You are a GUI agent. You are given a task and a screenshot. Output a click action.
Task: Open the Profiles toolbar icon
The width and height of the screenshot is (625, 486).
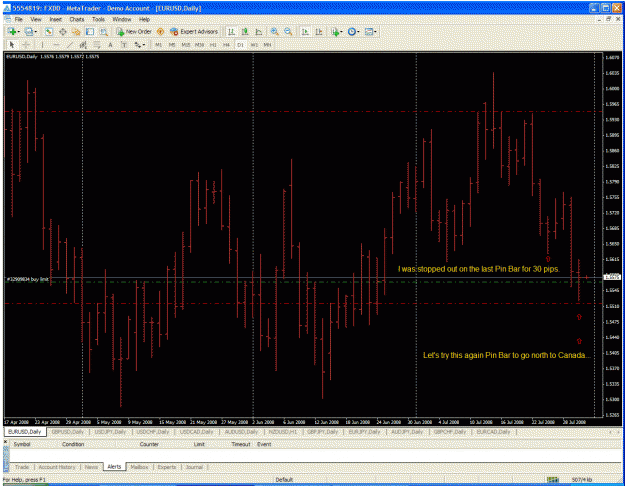click(29, 31)
